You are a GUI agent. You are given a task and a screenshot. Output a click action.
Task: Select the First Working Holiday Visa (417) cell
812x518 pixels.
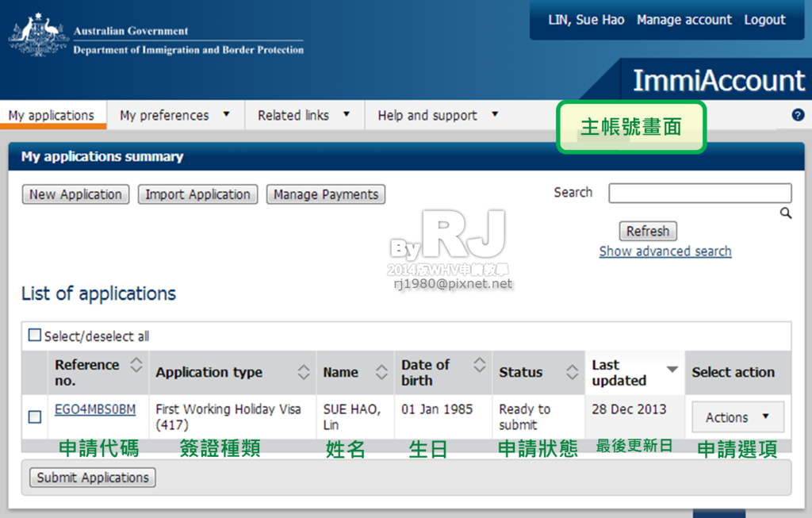pos(232,417)
